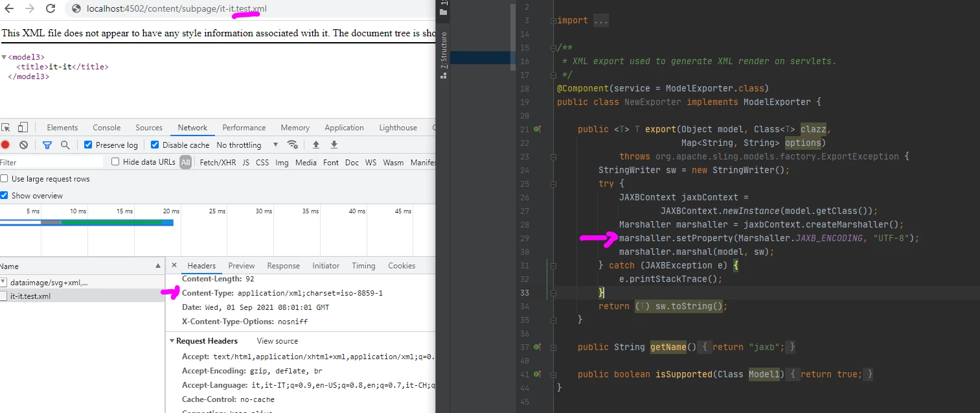Expand the folded getName method on line 37
This screenshot has height=413, width=980.
(x=553, y=348)
